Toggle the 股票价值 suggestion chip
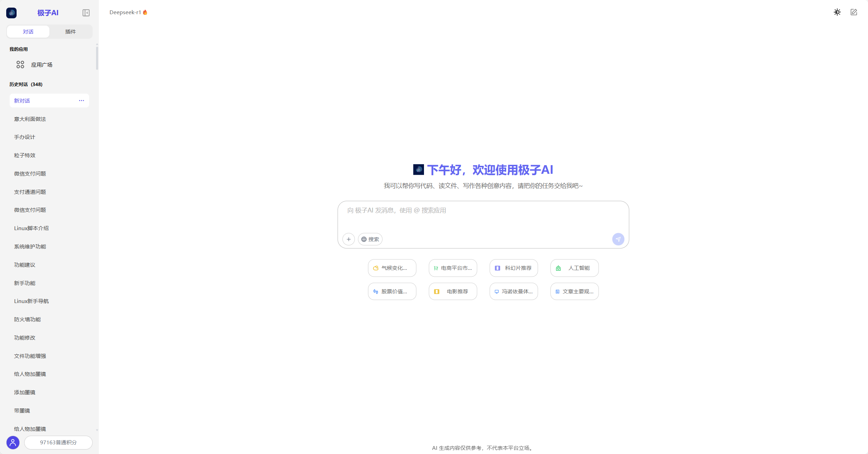This screenshot has width=868, height=454. [392, 291]
